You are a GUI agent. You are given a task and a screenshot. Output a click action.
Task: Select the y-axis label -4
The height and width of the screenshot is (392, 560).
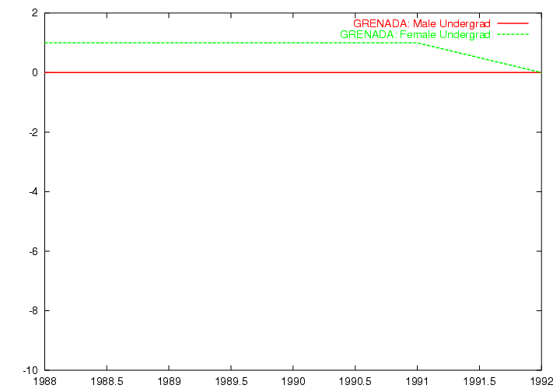click(33, 191)
